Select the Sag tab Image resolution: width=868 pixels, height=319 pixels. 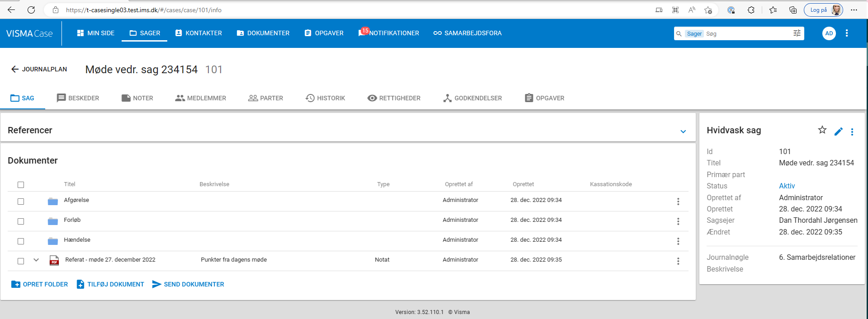23,98
